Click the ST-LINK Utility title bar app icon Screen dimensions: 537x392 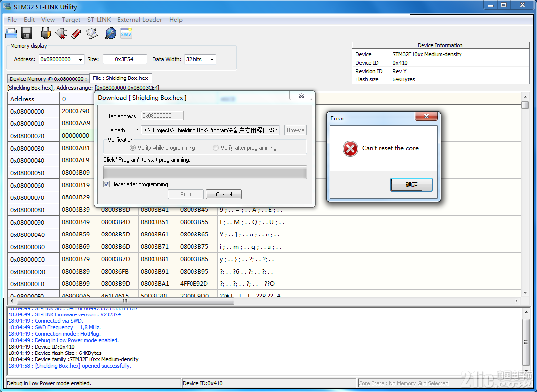(x=7, y=6)
